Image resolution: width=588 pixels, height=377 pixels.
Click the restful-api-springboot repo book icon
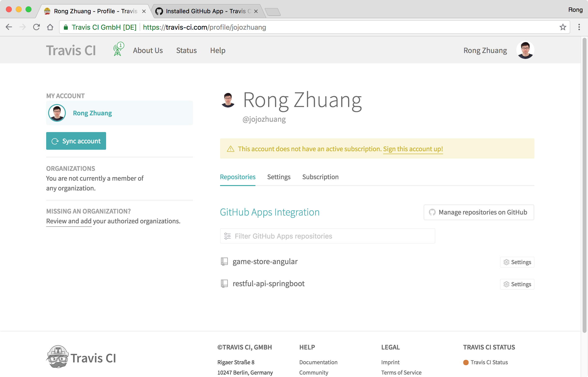pyautogui.click(x=224, y=284)
